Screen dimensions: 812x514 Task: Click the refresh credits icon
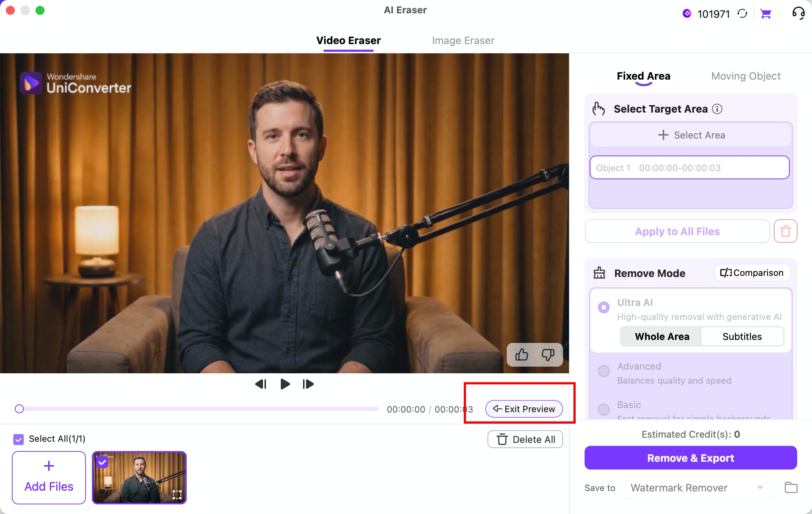(x=742, y=14)
